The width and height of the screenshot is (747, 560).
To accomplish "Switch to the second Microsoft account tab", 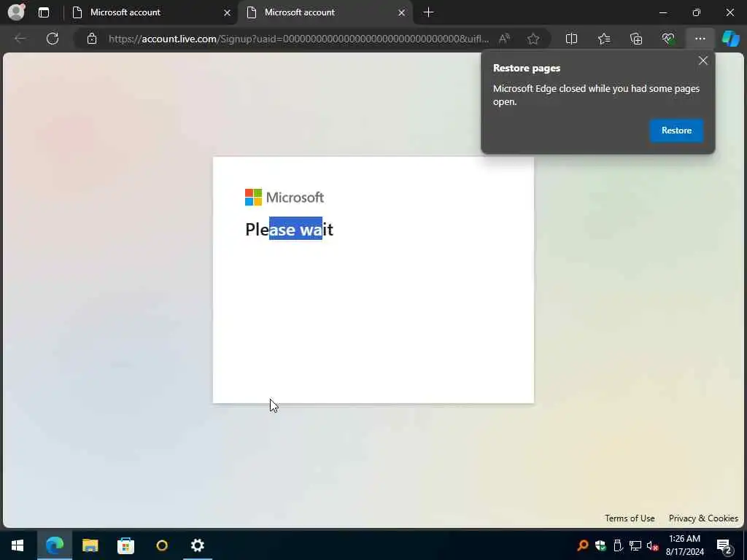I will pos(325,12).
